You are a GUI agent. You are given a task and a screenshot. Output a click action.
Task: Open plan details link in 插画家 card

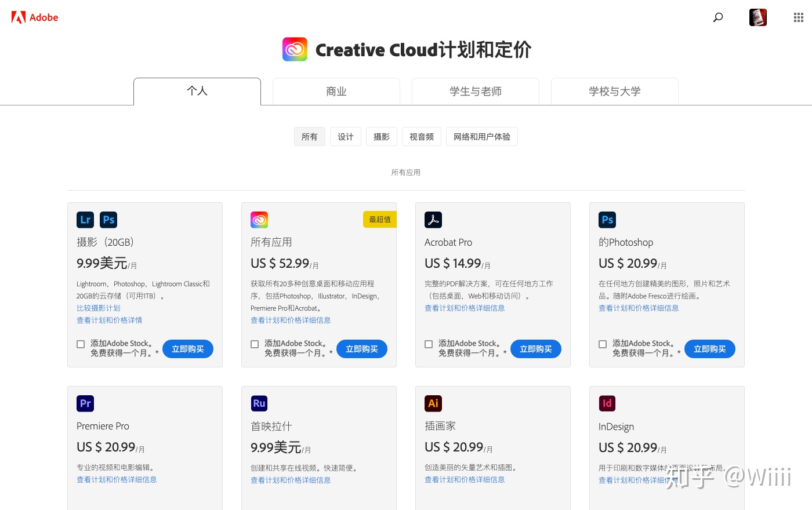(x=465, y=479)
